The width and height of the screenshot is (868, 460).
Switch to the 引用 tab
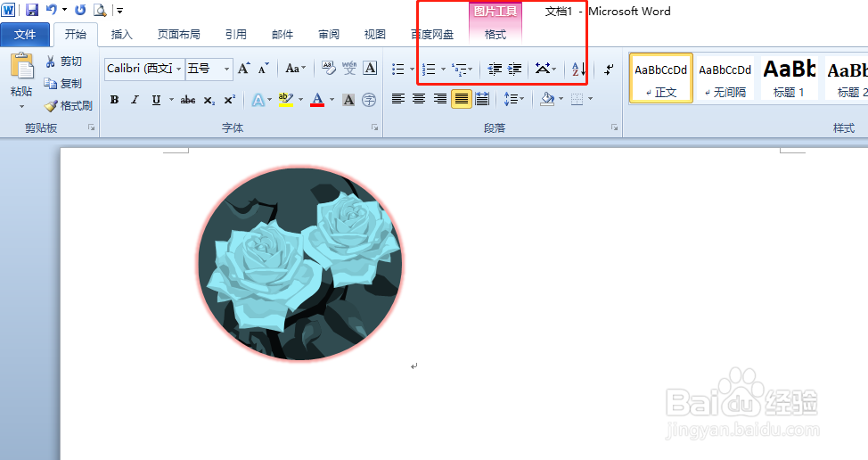(x=236, y=34)
